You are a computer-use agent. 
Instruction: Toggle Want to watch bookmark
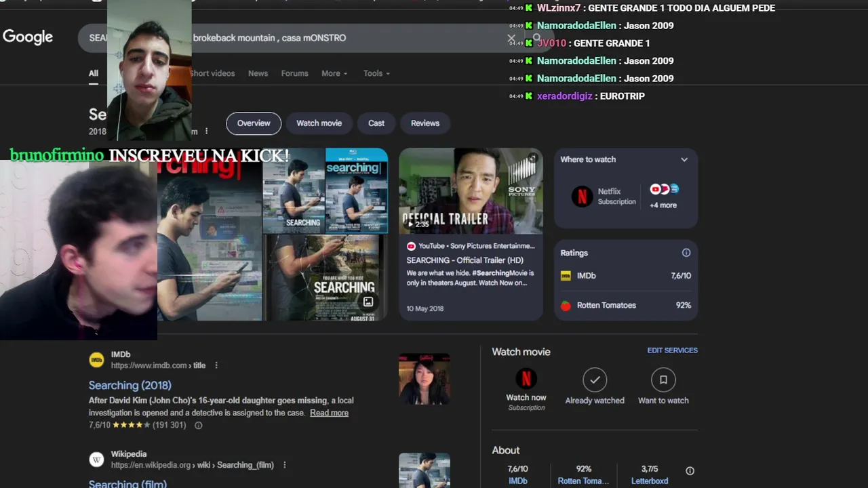[663, 387]
